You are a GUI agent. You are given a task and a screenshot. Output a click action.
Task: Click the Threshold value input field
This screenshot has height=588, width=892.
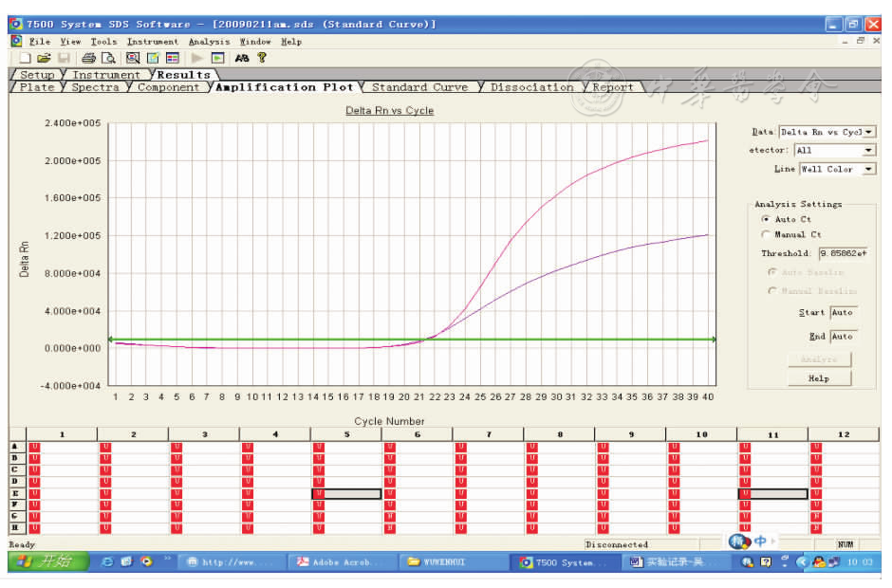point(844,253)
